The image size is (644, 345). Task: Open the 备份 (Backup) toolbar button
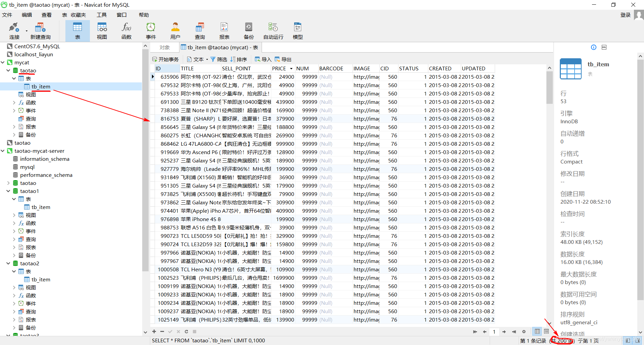coord(249,31)
